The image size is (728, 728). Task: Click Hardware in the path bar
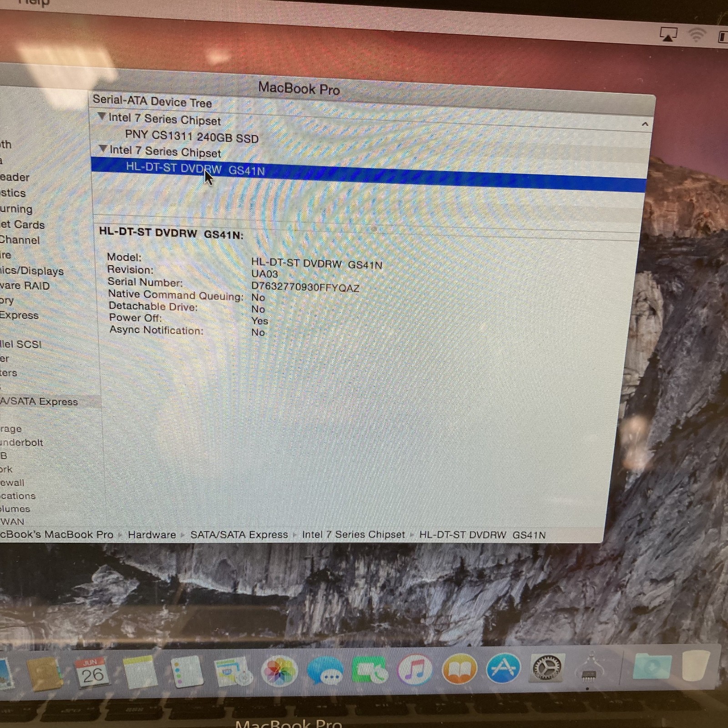(x=152, y=535)
